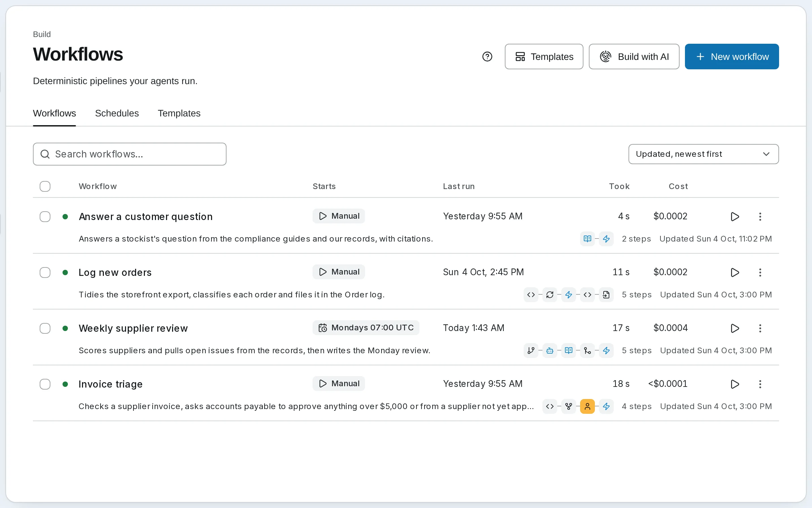812x508 pixels.
Task: Open more options for Weekly supplier review
Action: (760, 328)
